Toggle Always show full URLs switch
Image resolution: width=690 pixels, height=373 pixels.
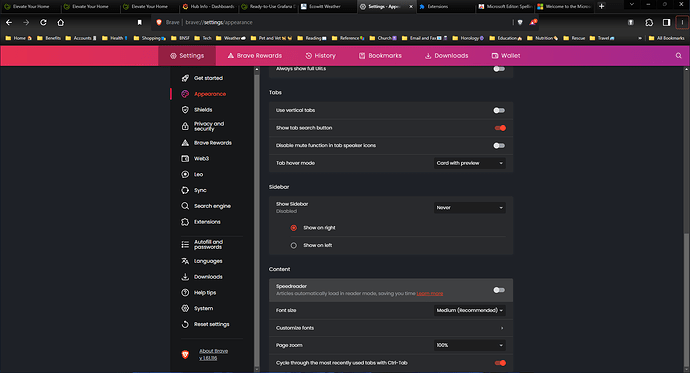pos(499,69)
